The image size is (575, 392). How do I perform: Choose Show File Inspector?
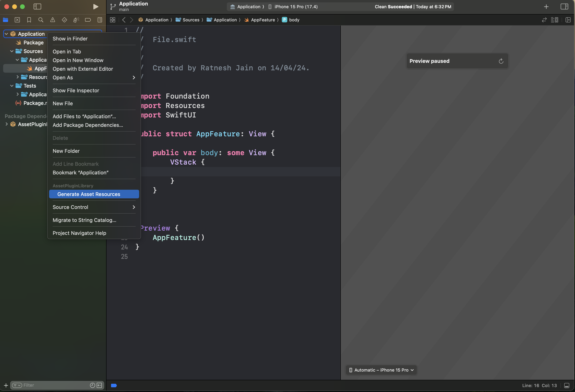(94, 91)
